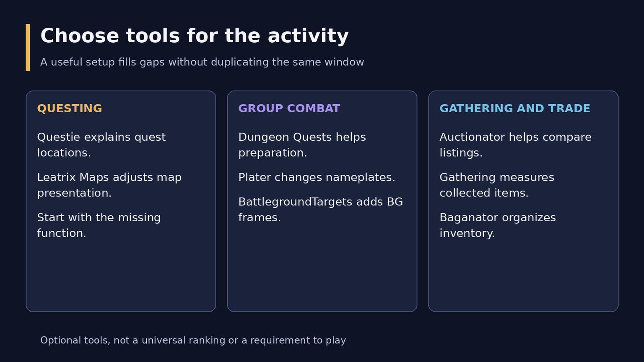The width and height of the screenshot is (644, 362).
Task: Click the GROUP COMBAT card heading
Action: pyautogui.click(x=289, y=109)
